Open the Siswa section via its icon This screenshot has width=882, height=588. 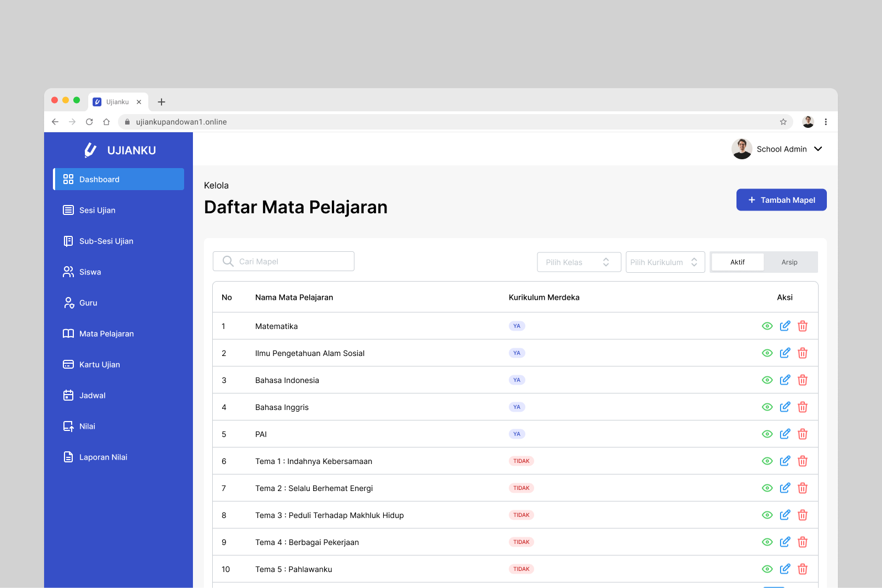point(68,272)
